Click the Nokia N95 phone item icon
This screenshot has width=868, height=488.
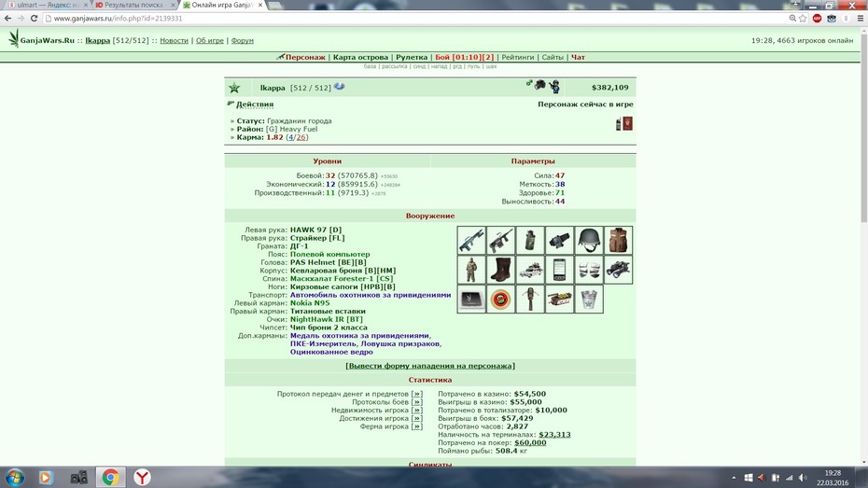pos(559,270)
